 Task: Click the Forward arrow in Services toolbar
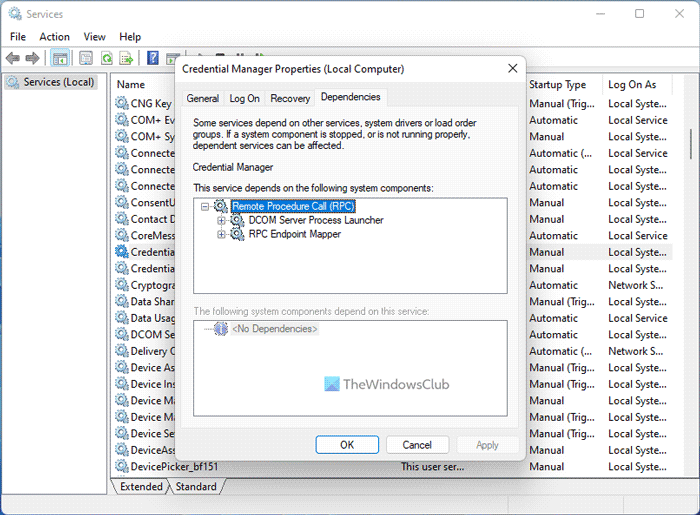coord(32,58)
